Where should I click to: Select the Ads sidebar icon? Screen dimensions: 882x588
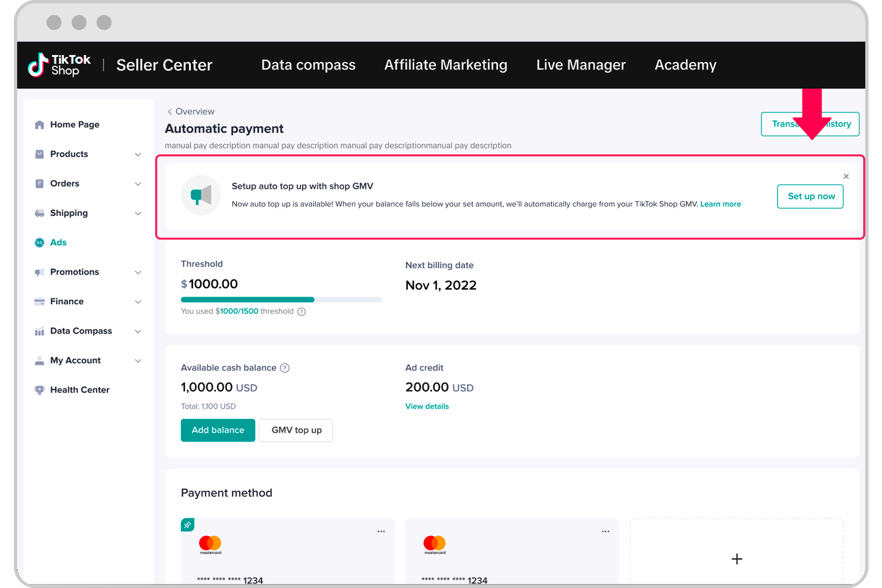click(x=39, y=242)
